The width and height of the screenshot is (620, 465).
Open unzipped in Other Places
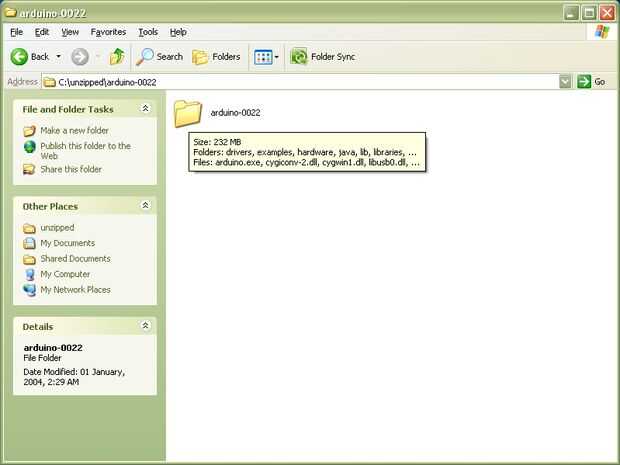pyautogui.click(x=57, y=228)
